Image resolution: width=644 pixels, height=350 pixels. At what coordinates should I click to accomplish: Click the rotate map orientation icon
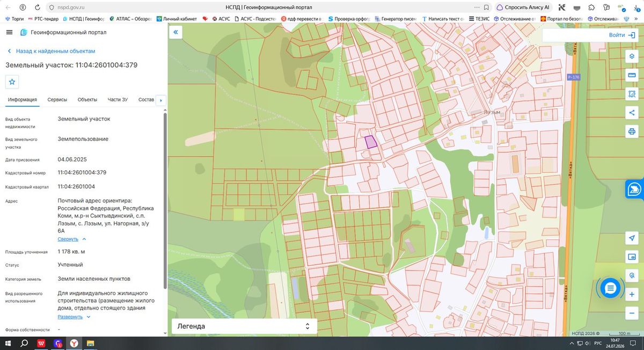632,276
